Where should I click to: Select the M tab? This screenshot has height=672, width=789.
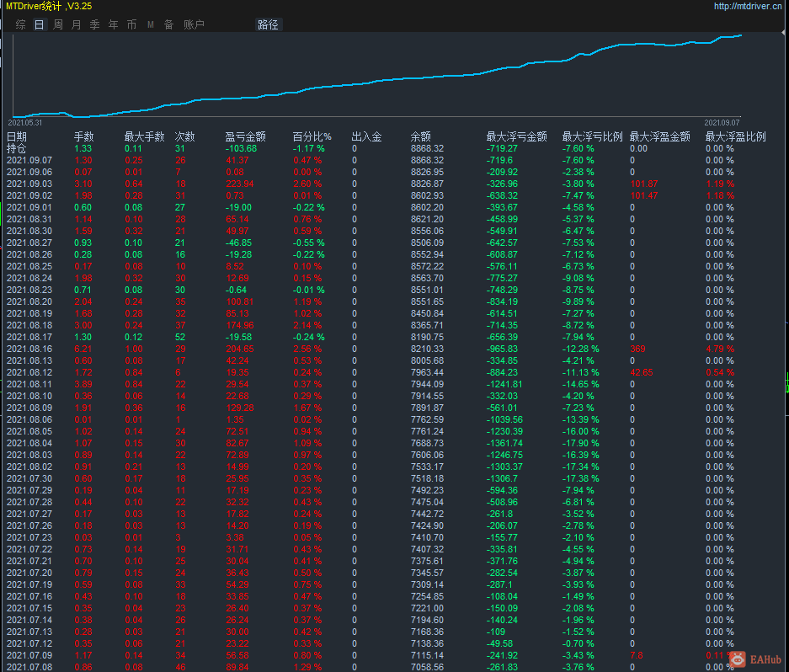(x=151, y=24)
